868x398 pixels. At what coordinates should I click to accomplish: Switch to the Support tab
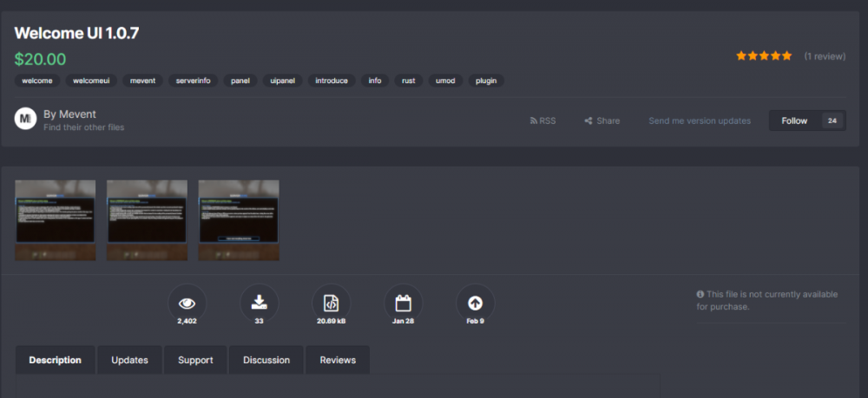195,360
